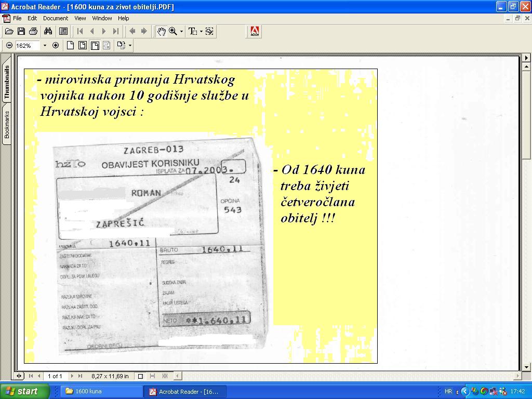This screenshot has height=399, width=532.
Task: Select the Graphics Select snapshot tool
Action: coord(209,31)
